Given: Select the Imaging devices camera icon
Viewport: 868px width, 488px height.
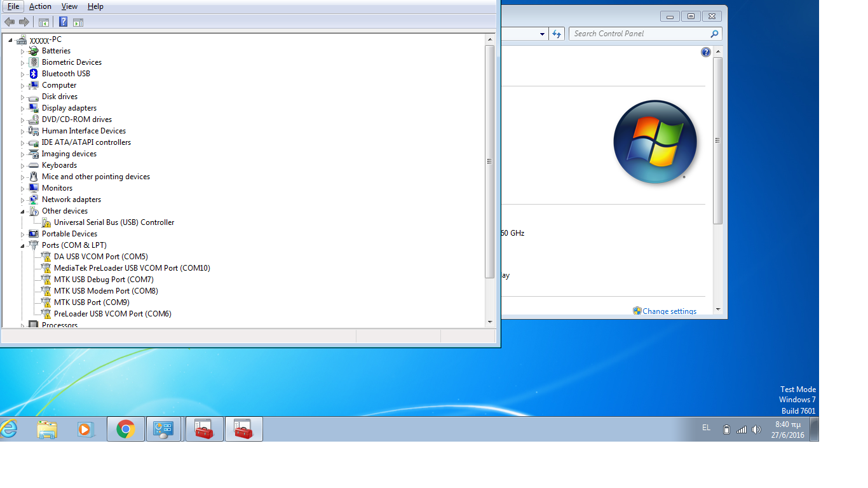Looking at the screenshot, I should click(x=34, y=154).
